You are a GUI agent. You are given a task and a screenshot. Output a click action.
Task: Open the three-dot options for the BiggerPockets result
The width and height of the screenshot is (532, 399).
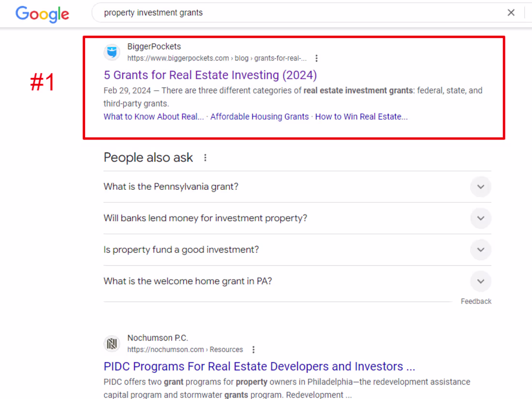(x=316, y=57)
